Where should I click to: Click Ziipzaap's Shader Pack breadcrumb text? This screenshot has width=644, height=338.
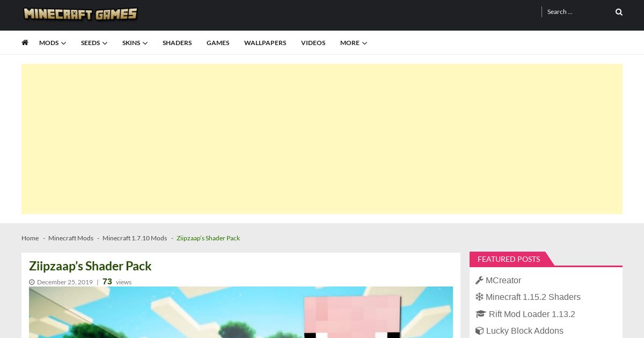click(x=208, y=238)
